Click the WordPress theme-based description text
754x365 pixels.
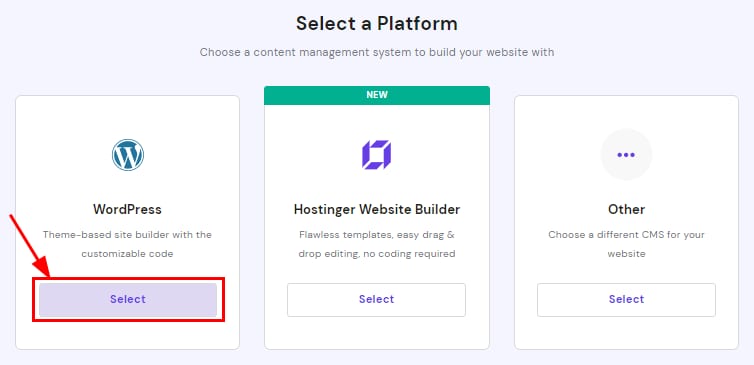tap(127, 244)
